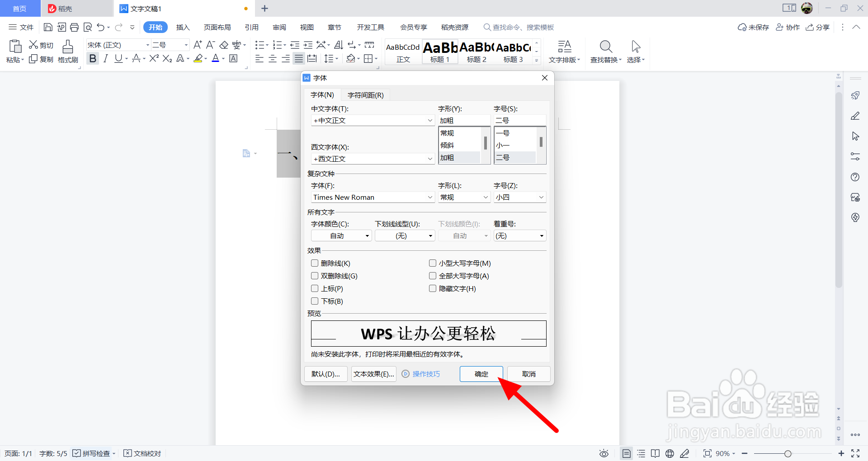Open Find and Replace tool
This screenshot has width=868, height=461.
tap(606, 52)
